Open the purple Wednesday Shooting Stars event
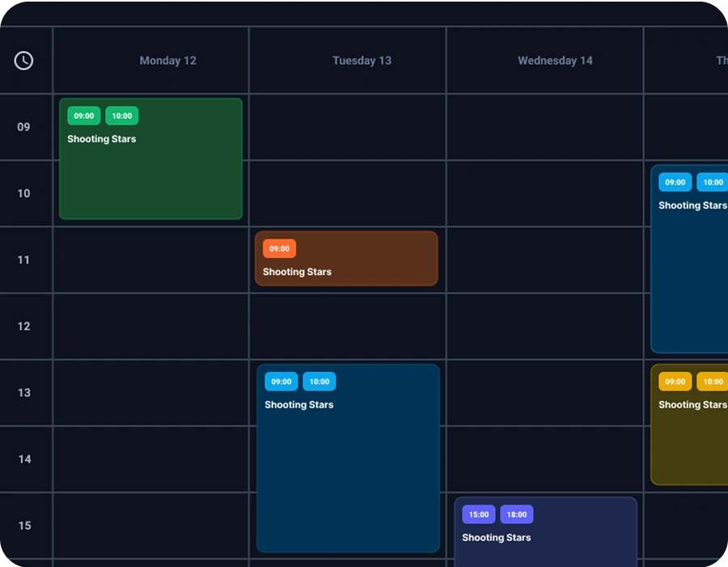 [x=545, y=531]
